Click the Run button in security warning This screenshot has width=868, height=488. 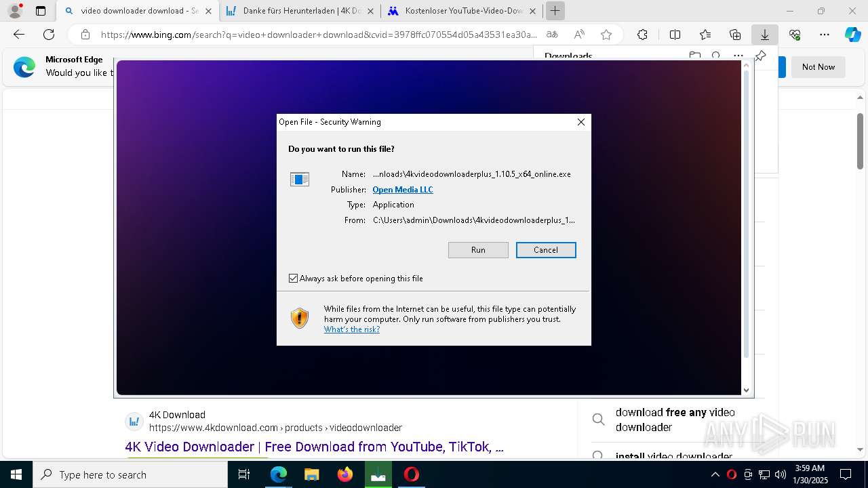point(478,250)
